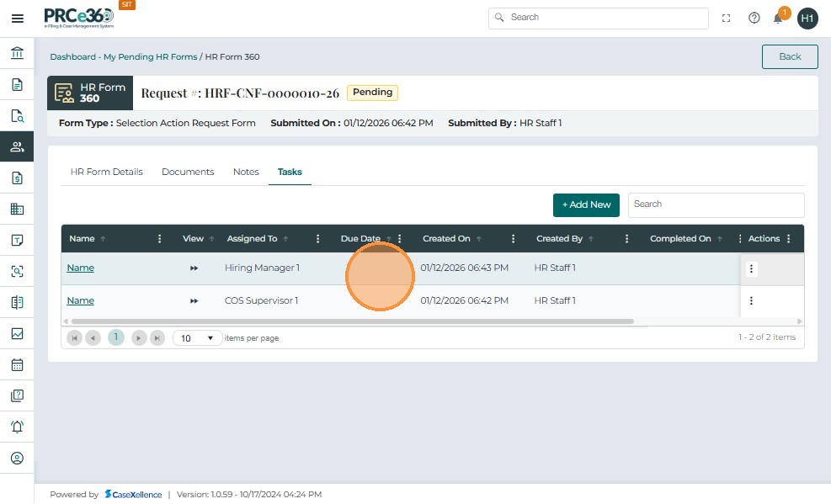Toggle fullscreen mode icon
The image size is (831, 504).
(726, 18)
